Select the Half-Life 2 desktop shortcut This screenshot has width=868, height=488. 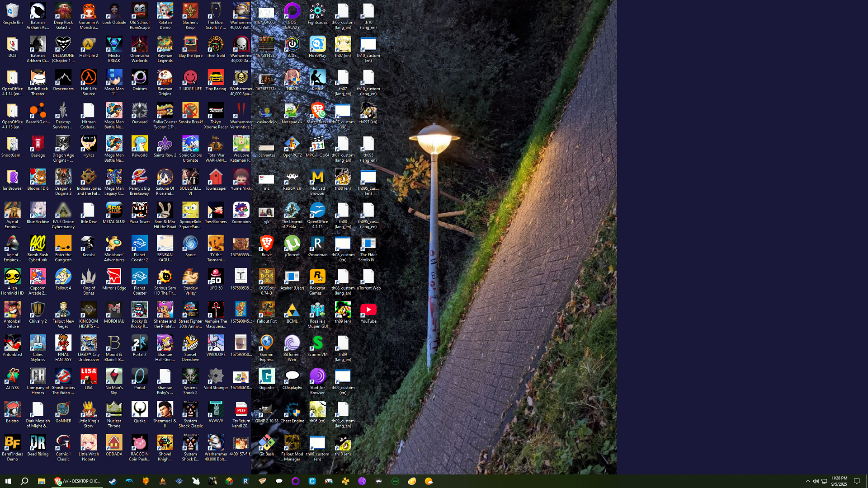tap(89, 45)
